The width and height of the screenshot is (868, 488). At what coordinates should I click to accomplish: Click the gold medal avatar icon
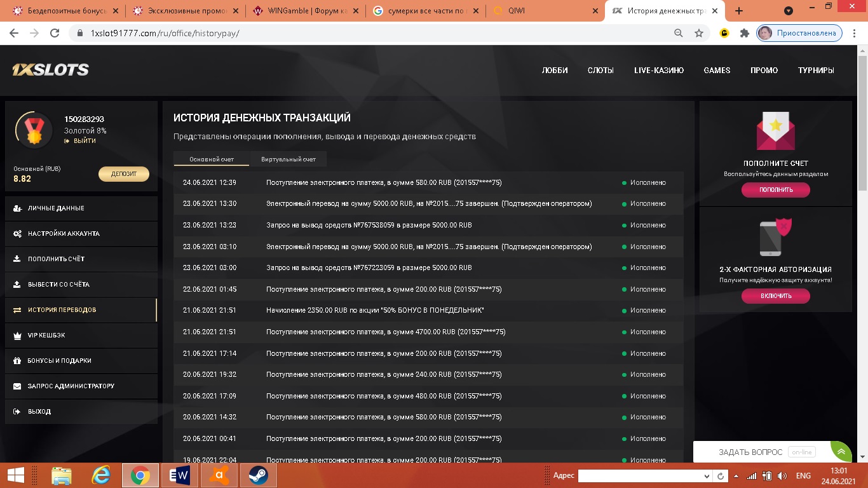tap(34, 130)
